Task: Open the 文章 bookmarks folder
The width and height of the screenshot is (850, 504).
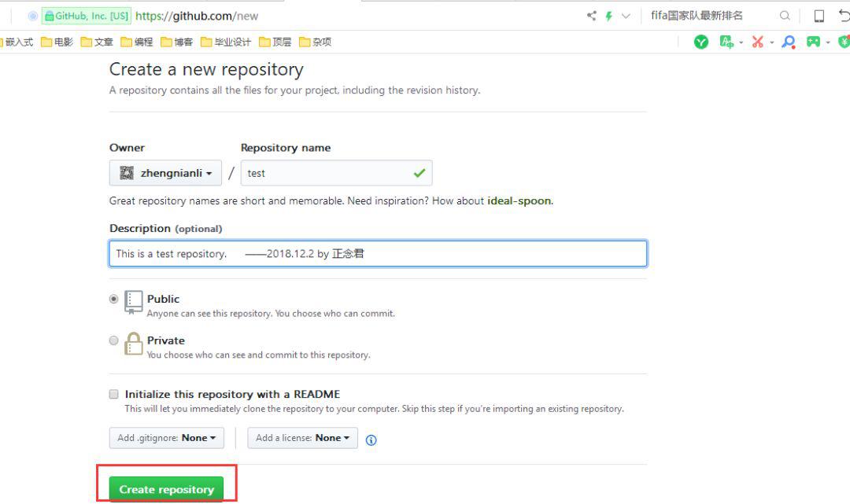Action: point(97,42)
